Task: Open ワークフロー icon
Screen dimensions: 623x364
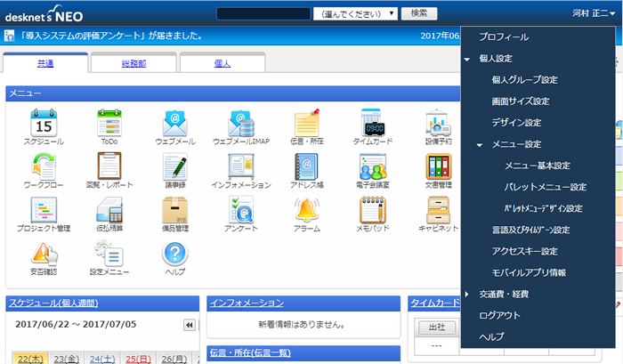Action: [44, 166]
